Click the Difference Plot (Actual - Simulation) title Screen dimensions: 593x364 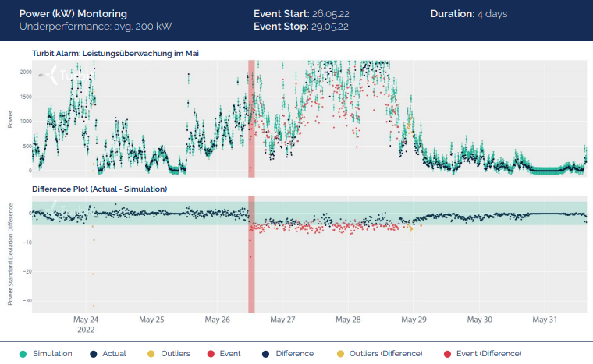pyautogui.click(x=99, y=189)
